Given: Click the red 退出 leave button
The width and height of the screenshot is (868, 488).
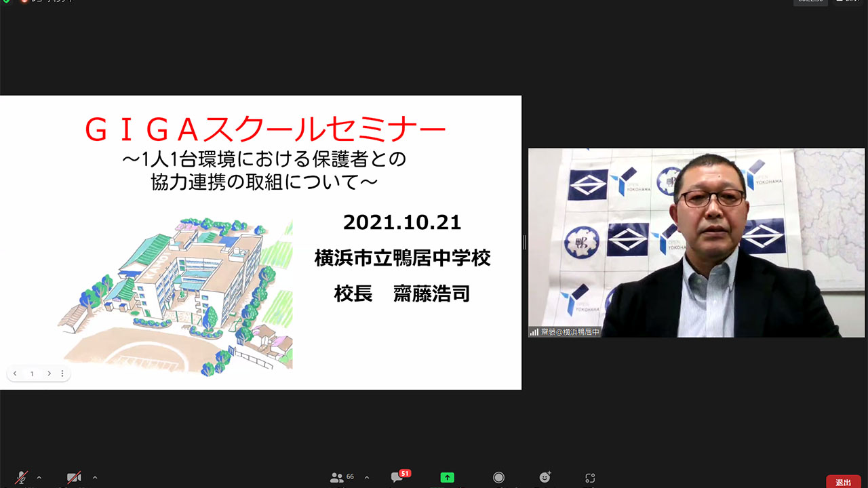Looking at the screenshot, I should 844,482.
